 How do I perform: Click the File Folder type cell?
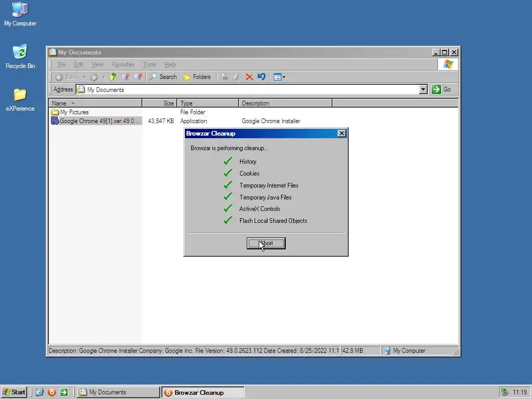[192, 112]
